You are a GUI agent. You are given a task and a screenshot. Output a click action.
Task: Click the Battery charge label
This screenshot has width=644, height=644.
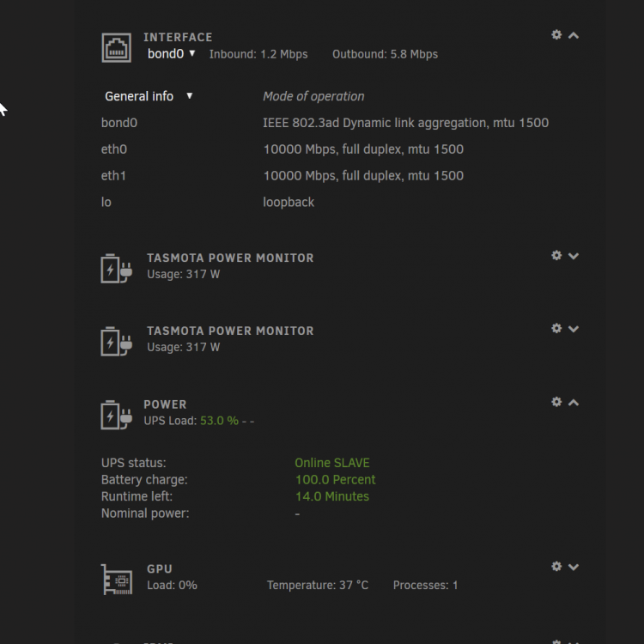[144, 480]
